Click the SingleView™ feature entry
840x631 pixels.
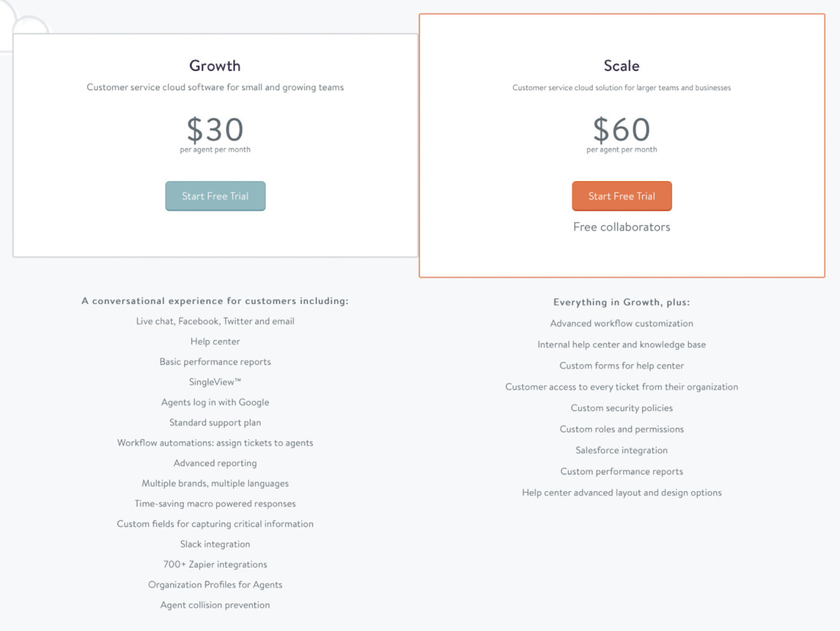pos(215,381)
